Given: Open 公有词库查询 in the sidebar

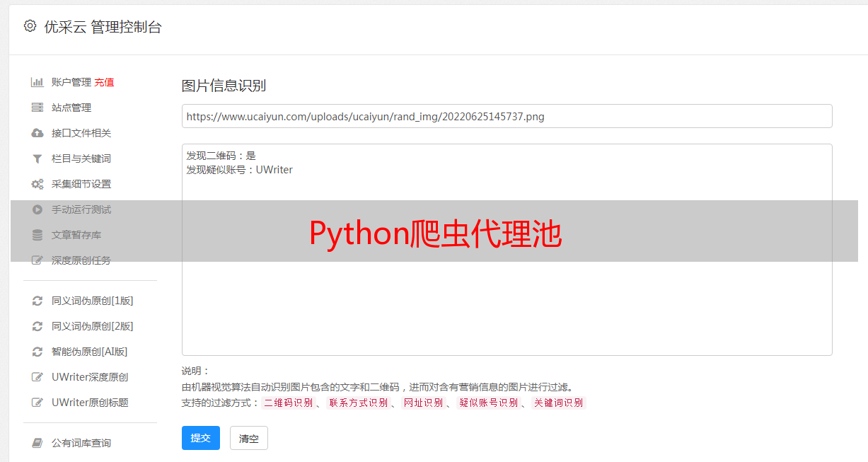Looking at the screenshot, I should [81, 443].
